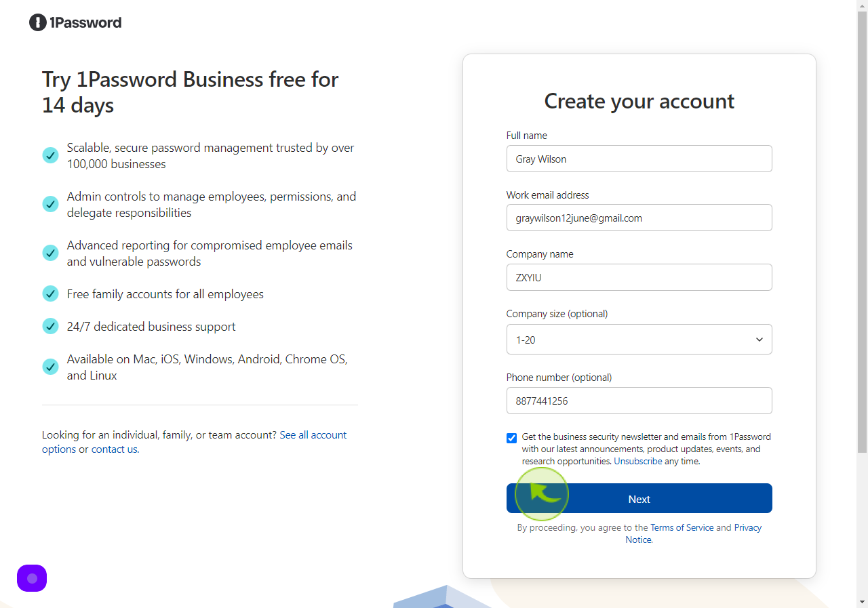
Task: Click the Next button
Action: click(x=639, y=498)
